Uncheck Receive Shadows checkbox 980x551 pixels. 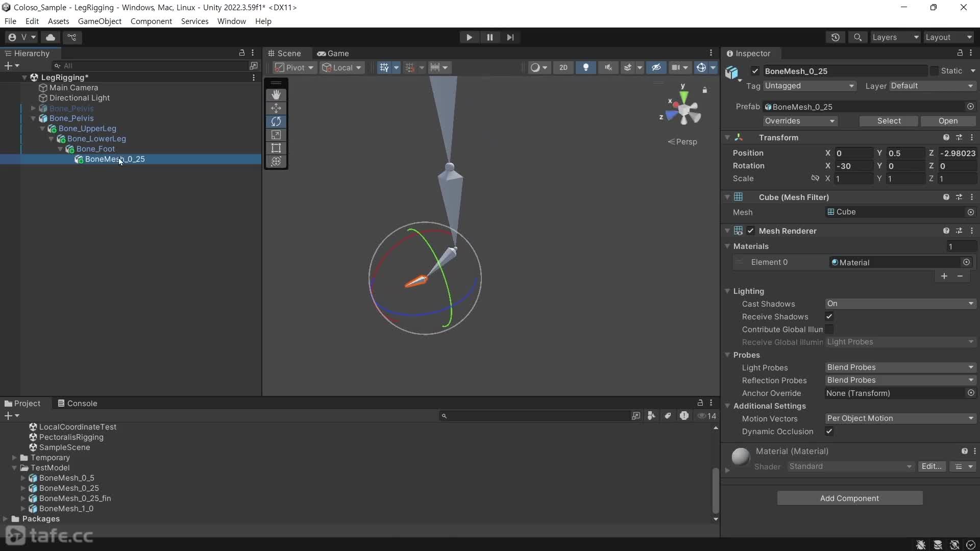point(829,317)
